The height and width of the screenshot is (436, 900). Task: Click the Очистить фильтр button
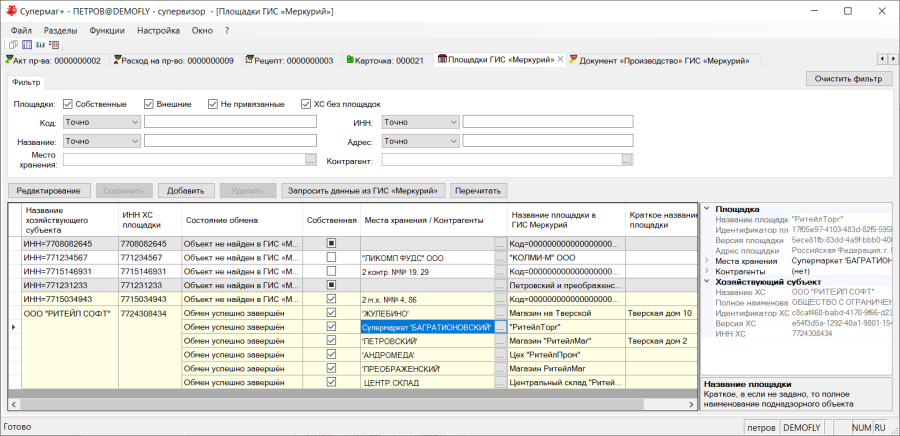coord(849,79)
